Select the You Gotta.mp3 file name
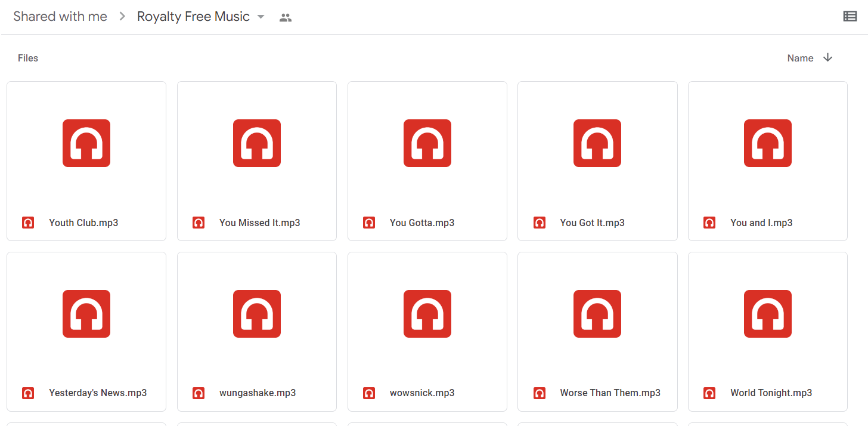Image resolution: width=868 pixels, height=426 pixels. click(x=422, y=223)
